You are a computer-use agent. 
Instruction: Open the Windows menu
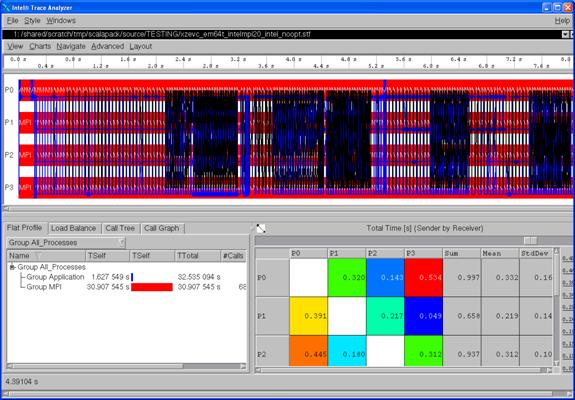(x=61, y=21)
